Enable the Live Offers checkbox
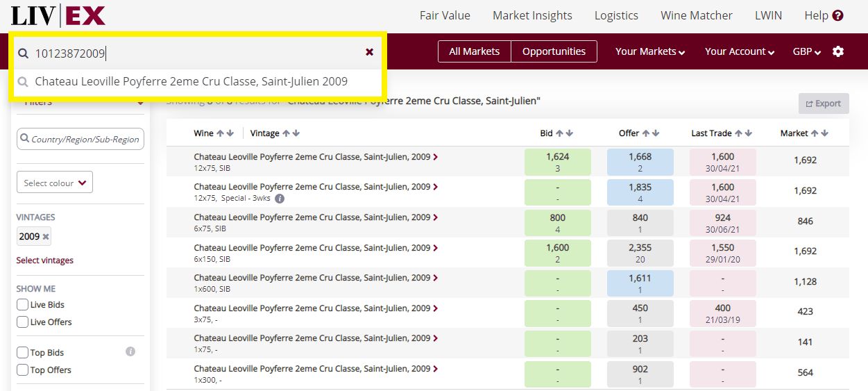 [x=23, y=322]
